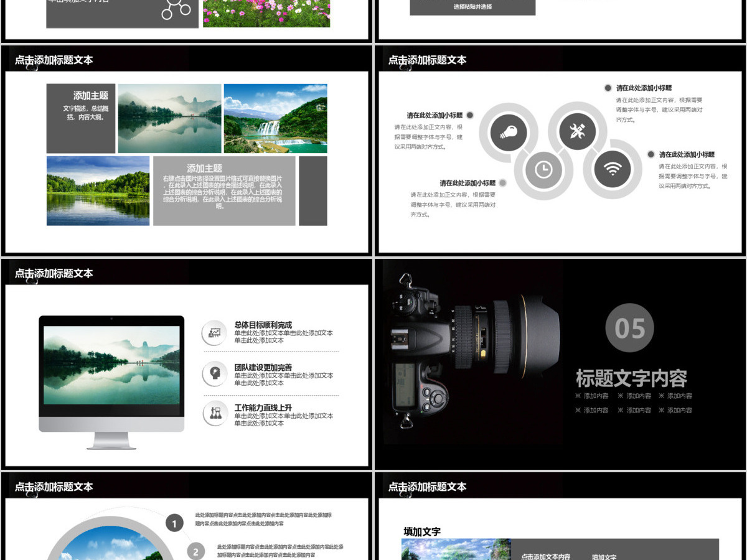Select the 点击添加文本内容 text in the gray bar
Screen dimensions: 747x560
click(x=545, y=557)
